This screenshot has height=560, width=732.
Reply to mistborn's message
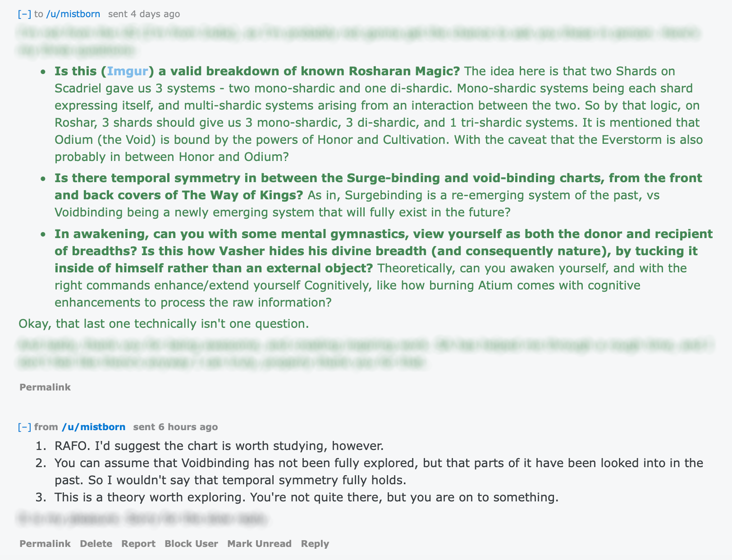click(x=315, y=544)
